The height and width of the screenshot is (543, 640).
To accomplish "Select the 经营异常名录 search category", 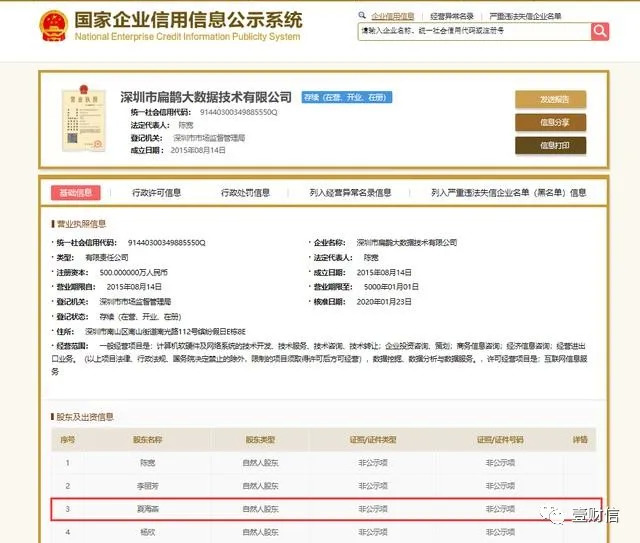I will tap(452, 16).
